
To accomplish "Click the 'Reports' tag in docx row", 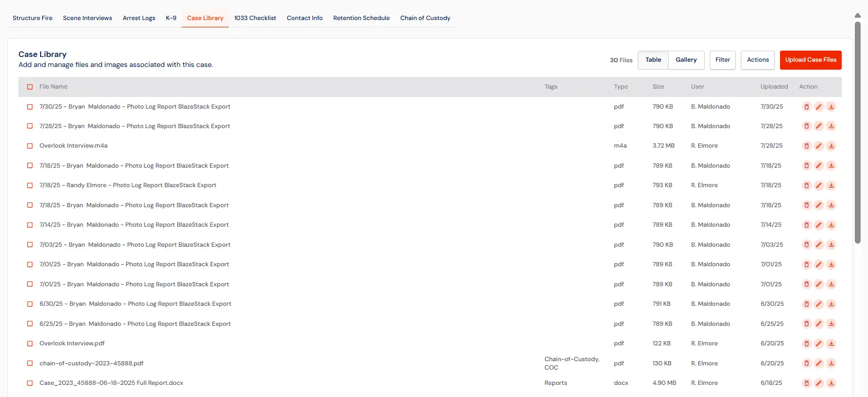I will 555,383.
